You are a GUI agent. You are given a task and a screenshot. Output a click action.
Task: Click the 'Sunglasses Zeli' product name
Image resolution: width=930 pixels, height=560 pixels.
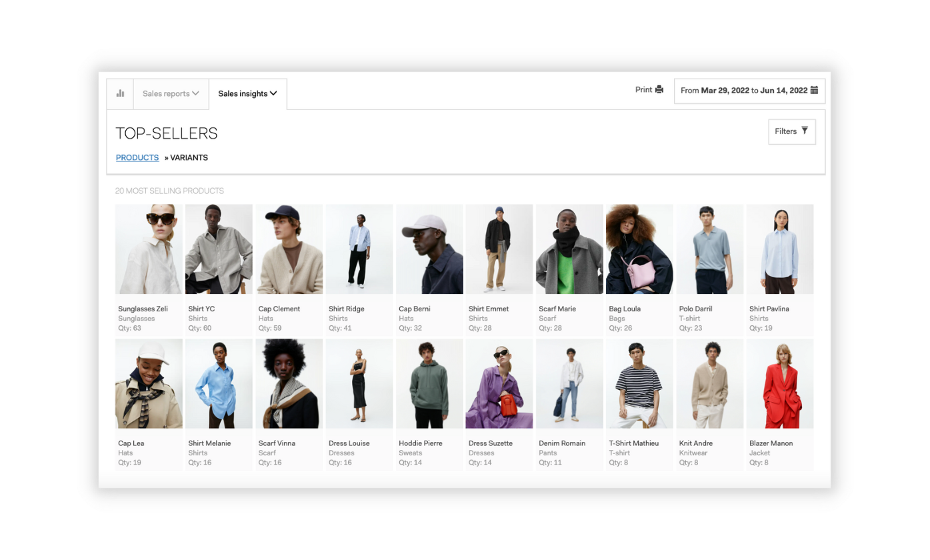point(143,309)
